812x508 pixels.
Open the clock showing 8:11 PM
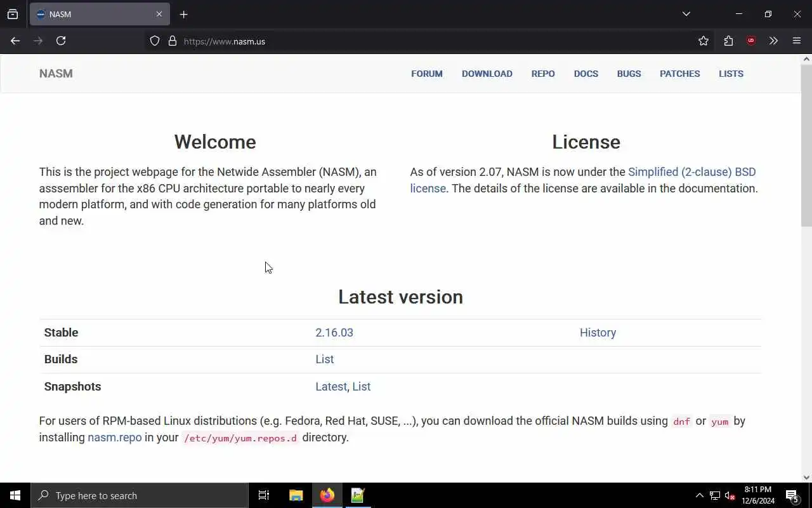[x=758, y=495]
